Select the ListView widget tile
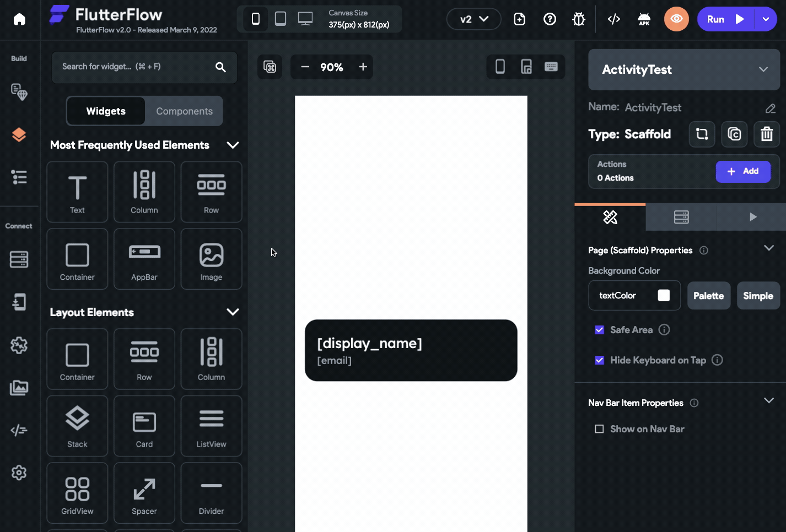786x532 pixels. click(x=211, y=426)
